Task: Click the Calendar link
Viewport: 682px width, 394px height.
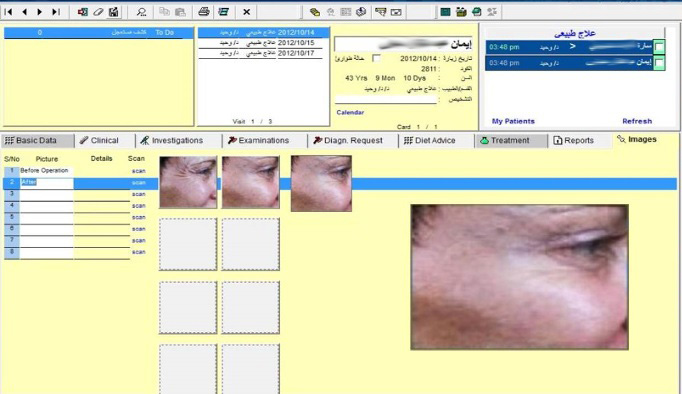Action: click(x=350, y=112)
